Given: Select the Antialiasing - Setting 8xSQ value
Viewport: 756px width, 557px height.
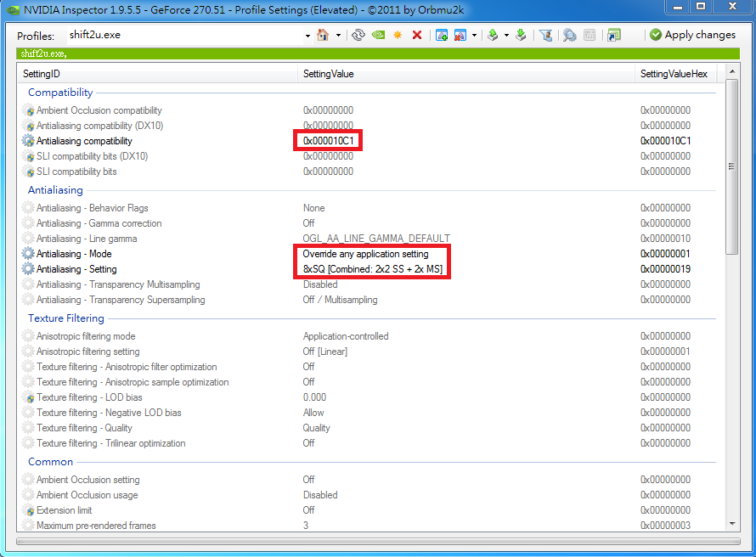Looking at the screenshot, I should pos(373,269).
